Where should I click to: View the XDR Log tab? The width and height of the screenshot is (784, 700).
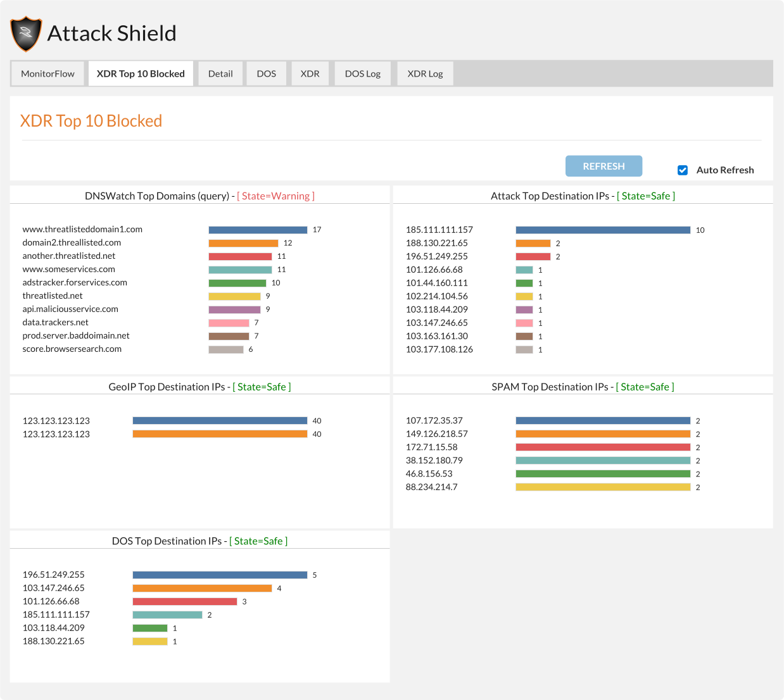[x=425, y=74]
